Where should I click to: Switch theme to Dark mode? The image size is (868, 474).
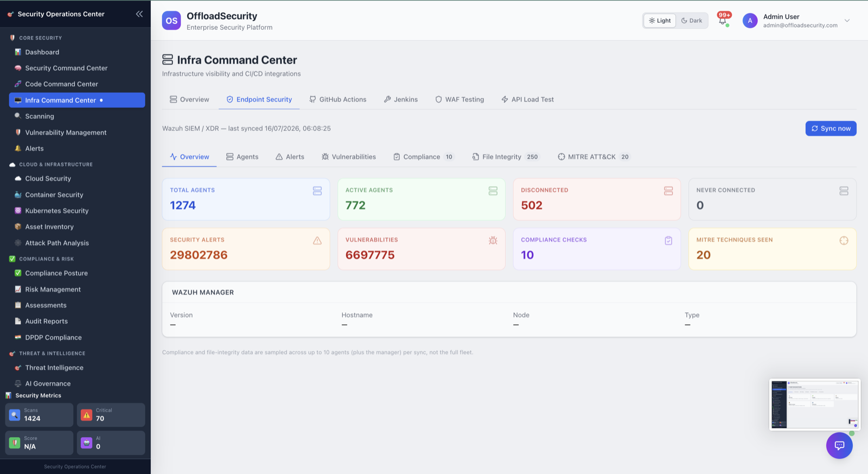692,21
